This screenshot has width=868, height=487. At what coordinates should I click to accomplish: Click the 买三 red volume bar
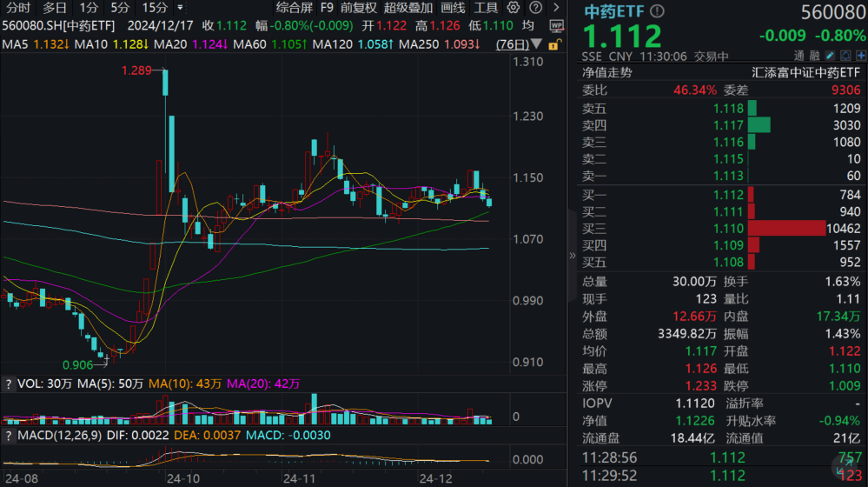point(786,228)
